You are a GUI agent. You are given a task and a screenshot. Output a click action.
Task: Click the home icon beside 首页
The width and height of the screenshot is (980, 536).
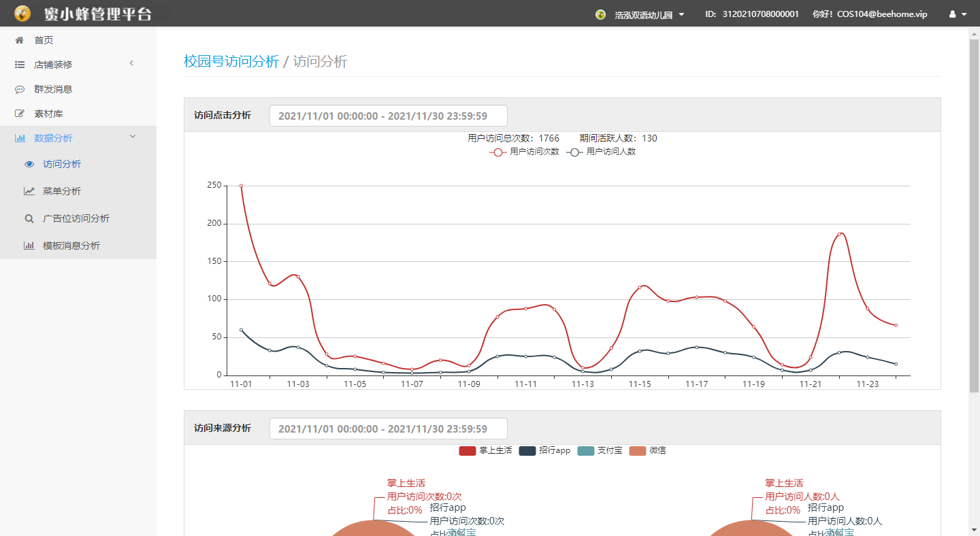[x=20, y=40]
